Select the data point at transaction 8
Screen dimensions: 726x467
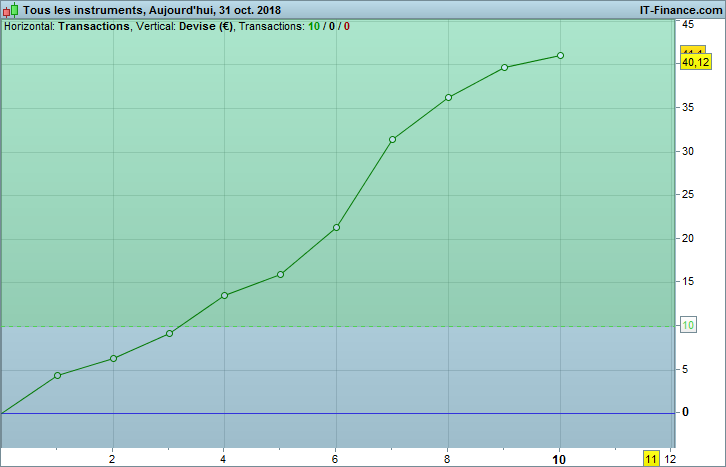pyautogui.click(x=449, y=98)
